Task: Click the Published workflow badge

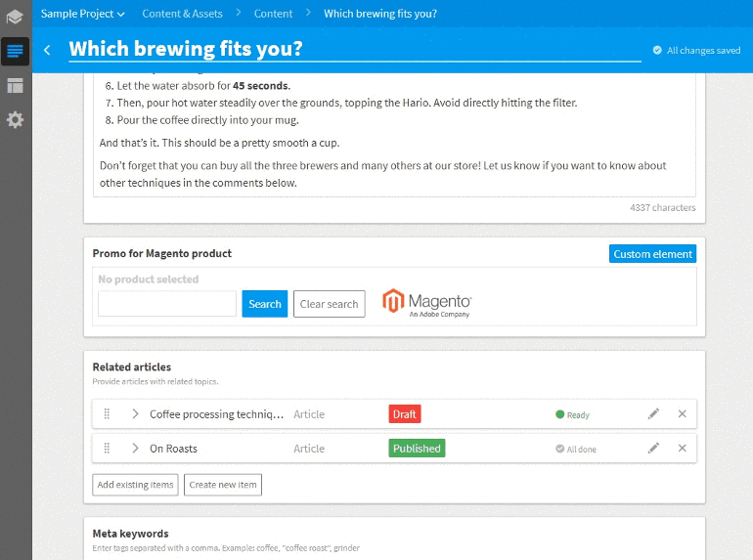Action: point(417,449)
